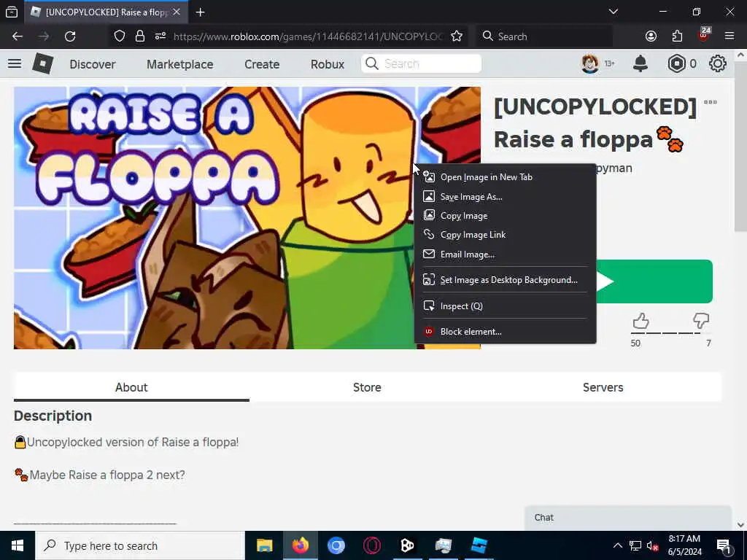The height and width of the screenshot is (560, 747).
Task: Open the Roblox settings gear
Action: tap(718, 63)
